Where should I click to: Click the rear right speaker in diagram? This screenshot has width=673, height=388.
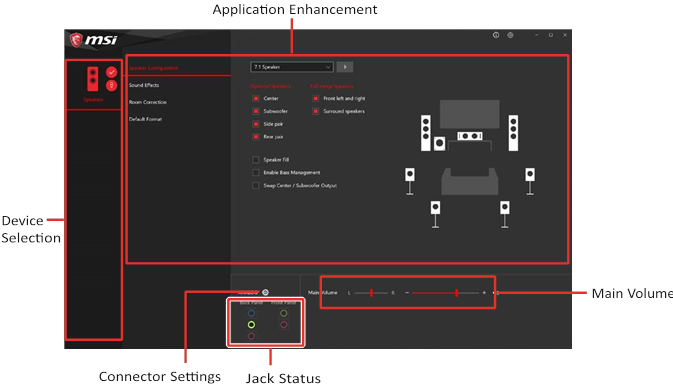click(505, 215)
